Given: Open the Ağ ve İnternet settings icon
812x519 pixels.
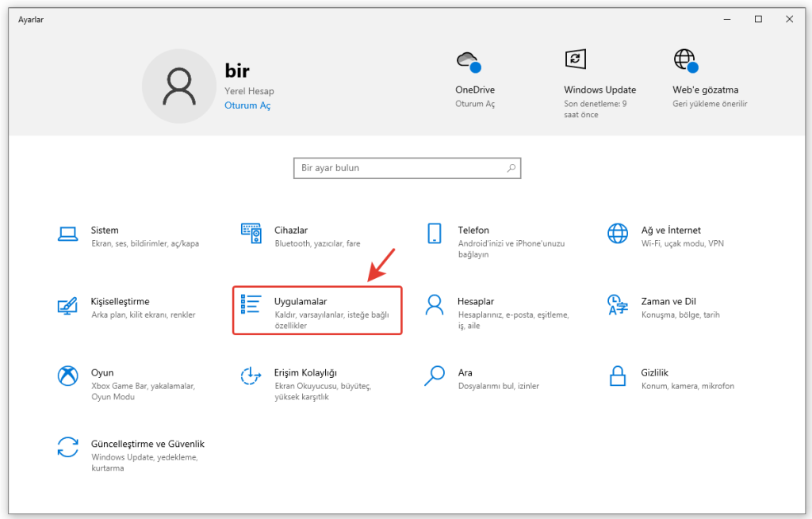Looking at the screenshot, I should pos(617,234).
